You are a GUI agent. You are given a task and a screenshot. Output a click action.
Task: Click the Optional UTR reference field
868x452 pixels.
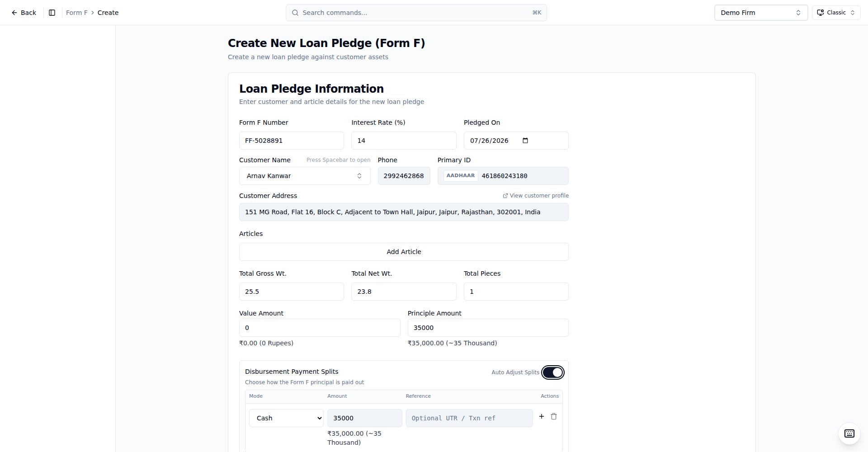tap(469, 418)
